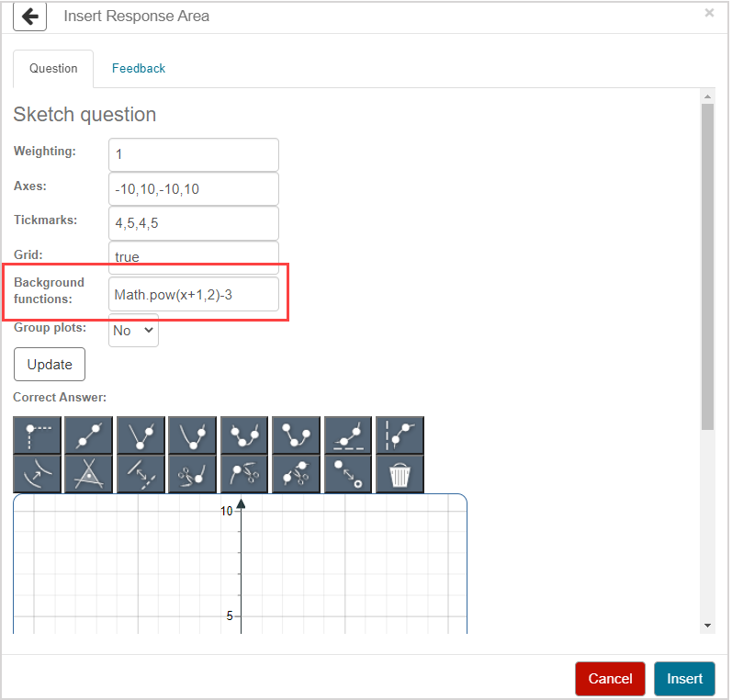This screenshot has width=732, height=700.
Task: Select the V-shaped absolute value plot tool
Action: pyautogui.click(x=141, y=435)
